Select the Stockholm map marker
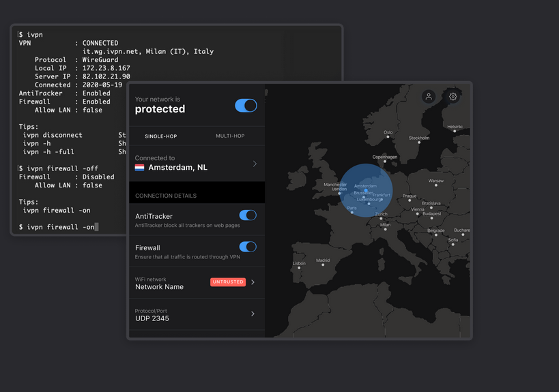The image size is (559, 392). (x=419, y=142)
